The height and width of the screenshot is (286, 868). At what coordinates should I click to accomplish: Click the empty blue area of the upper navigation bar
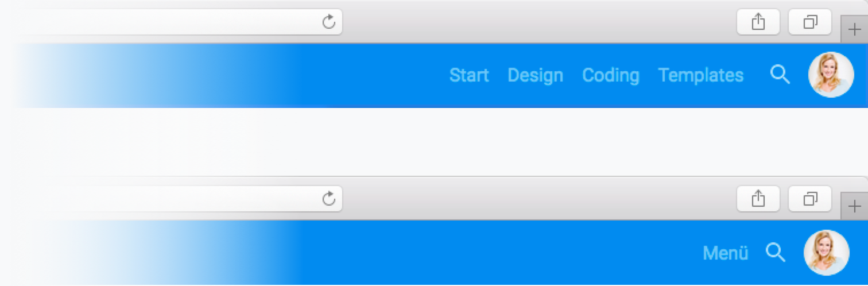pyautogui.click(x=367, y=75)
